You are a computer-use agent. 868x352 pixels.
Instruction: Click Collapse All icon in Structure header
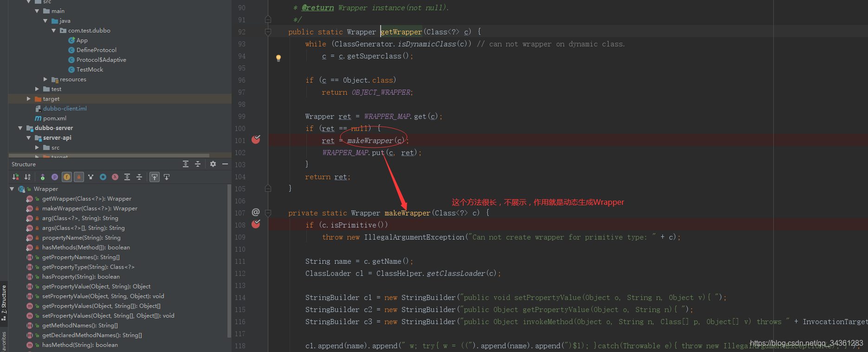coord(198,164)
